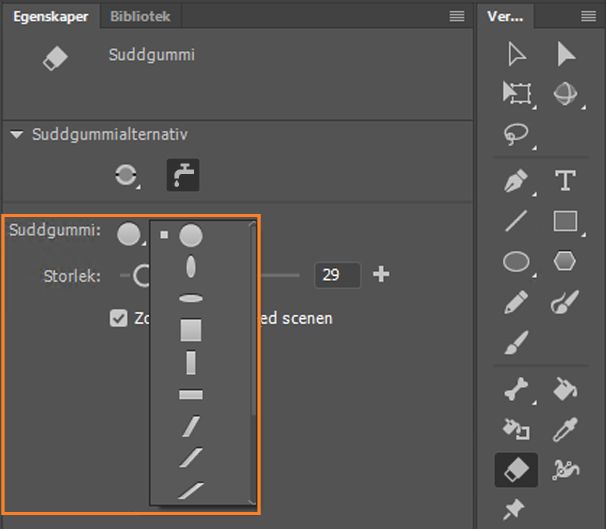The height and width of the screenshot is (529, 606).
Task: Select the plain Brush tool
Action: [x=516, y=342]
